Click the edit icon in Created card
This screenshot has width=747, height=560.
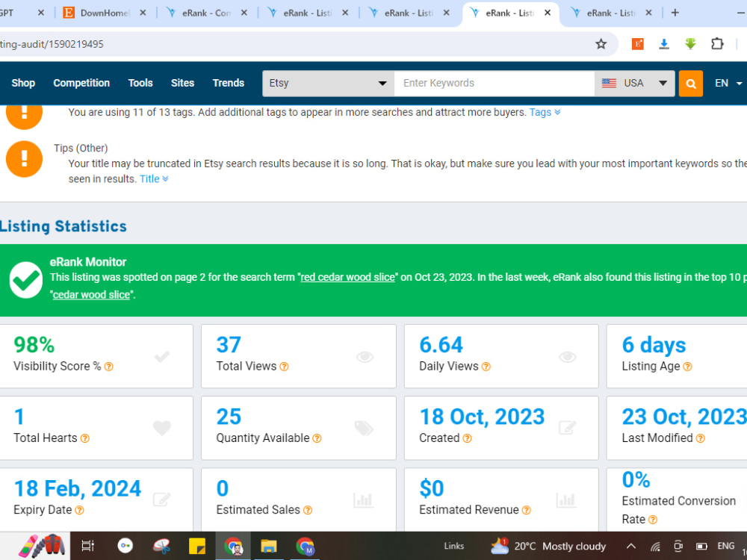tap(568, 428)
